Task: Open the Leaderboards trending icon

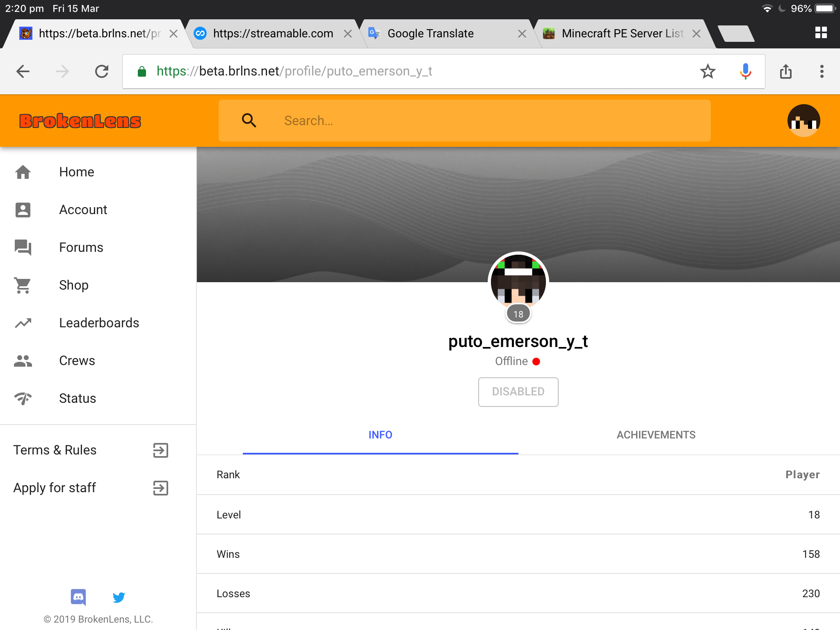Action: pyautogui.click(x=23, y=323)
